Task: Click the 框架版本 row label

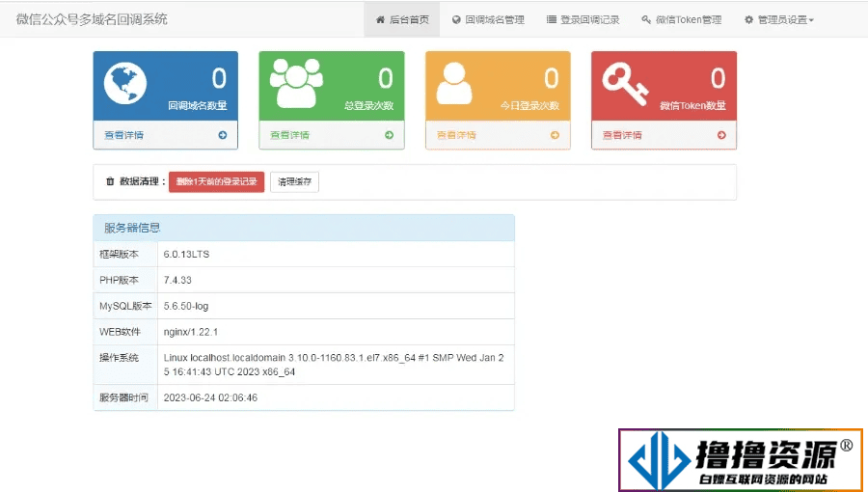Action: point(119,254)
